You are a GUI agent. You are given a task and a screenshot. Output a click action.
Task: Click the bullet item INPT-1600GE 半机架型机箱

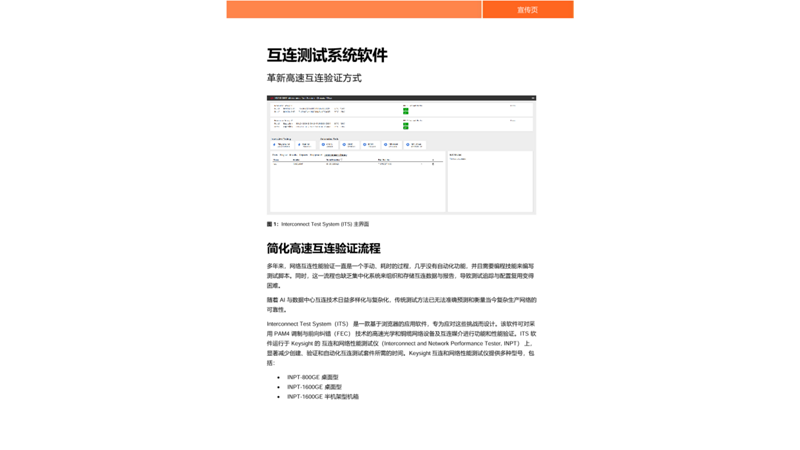tap(323, 396)
